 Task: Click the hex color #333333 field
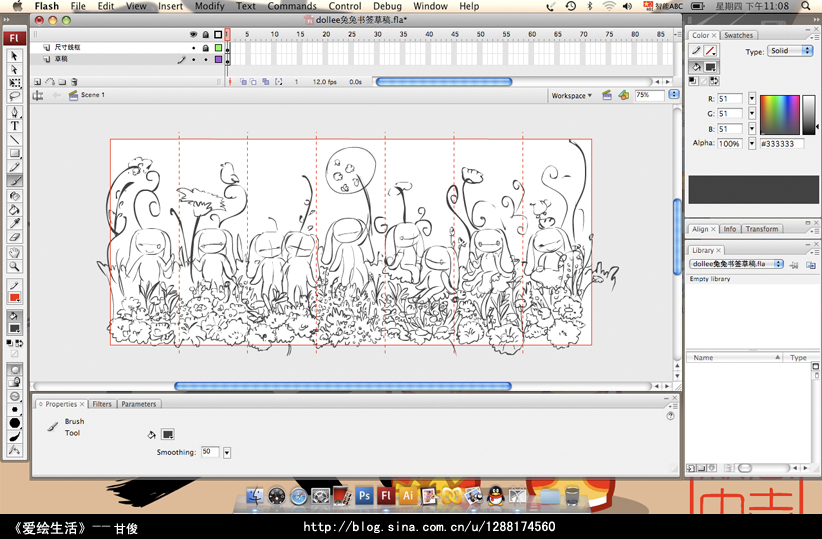pyautogui.click(x=782, y=144)
